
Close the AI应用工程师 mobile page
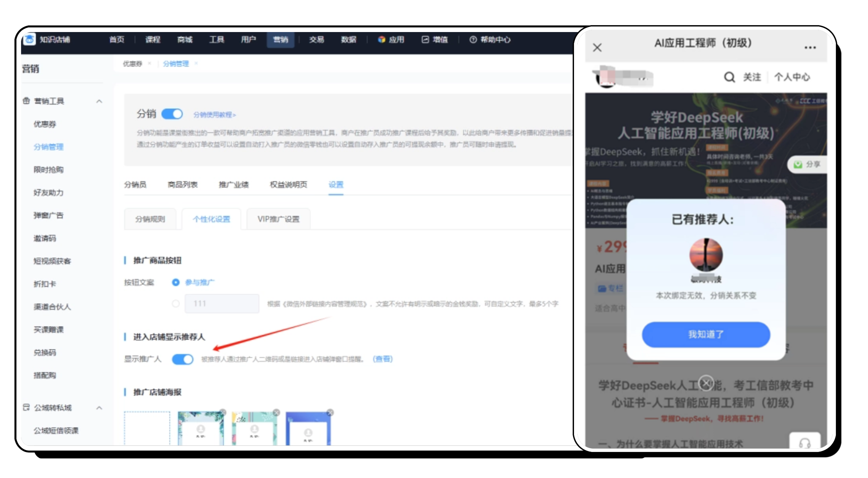(597, 48)
